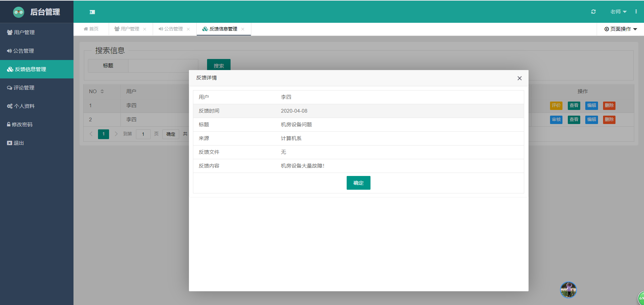Open 公告管理 in the sidebar
644x305 pixels.
pos(37,51)
